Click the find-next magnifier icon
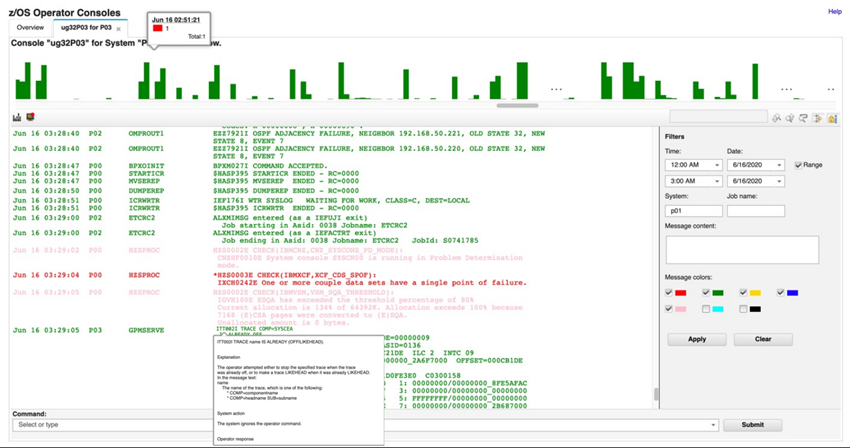The width and height of the screenshot is (850, 448). [x=789, y=118]
